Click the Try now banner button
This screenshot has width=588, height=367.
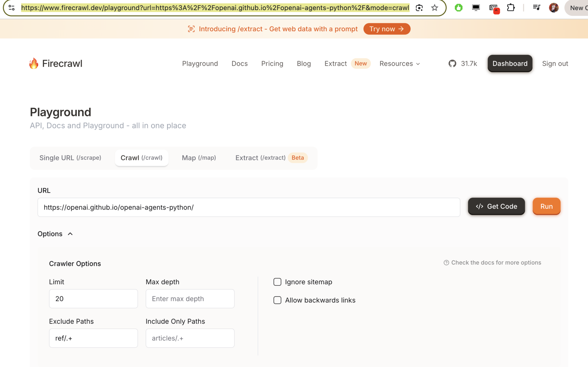386,29
